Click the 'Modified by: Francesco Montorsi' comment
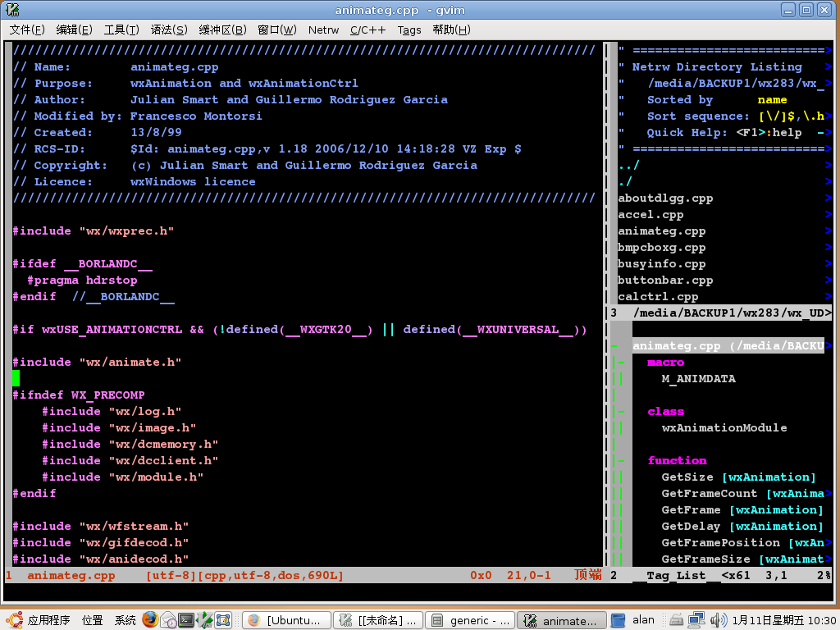The image size is (840, 630). click(x=138, y=116)
